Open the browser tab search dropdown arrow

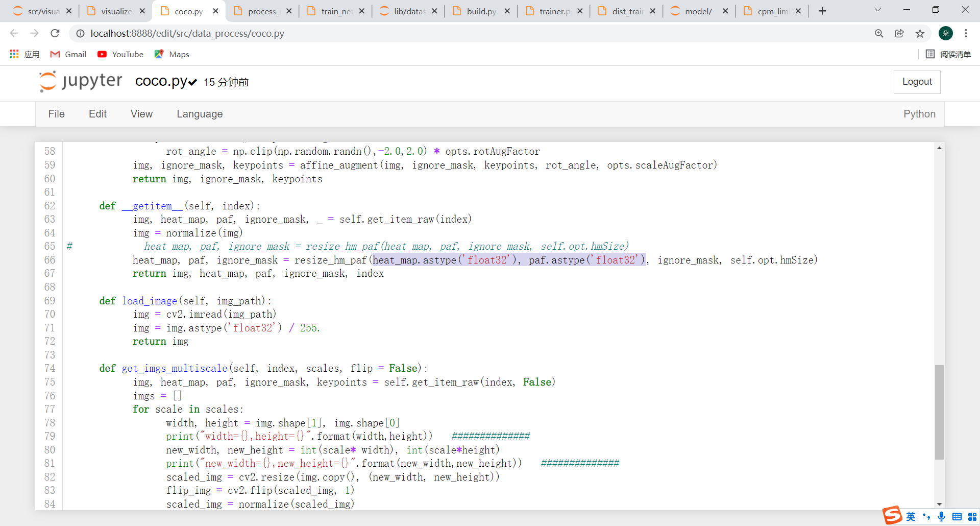tap(878, 10)
